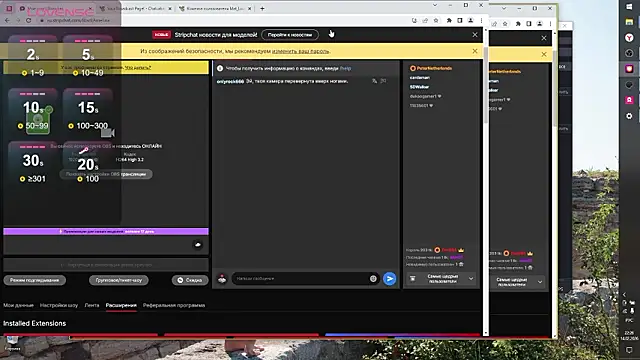Click the 'Перейти к новостям' button
The image size is (640, 360).
coord(290,35)
